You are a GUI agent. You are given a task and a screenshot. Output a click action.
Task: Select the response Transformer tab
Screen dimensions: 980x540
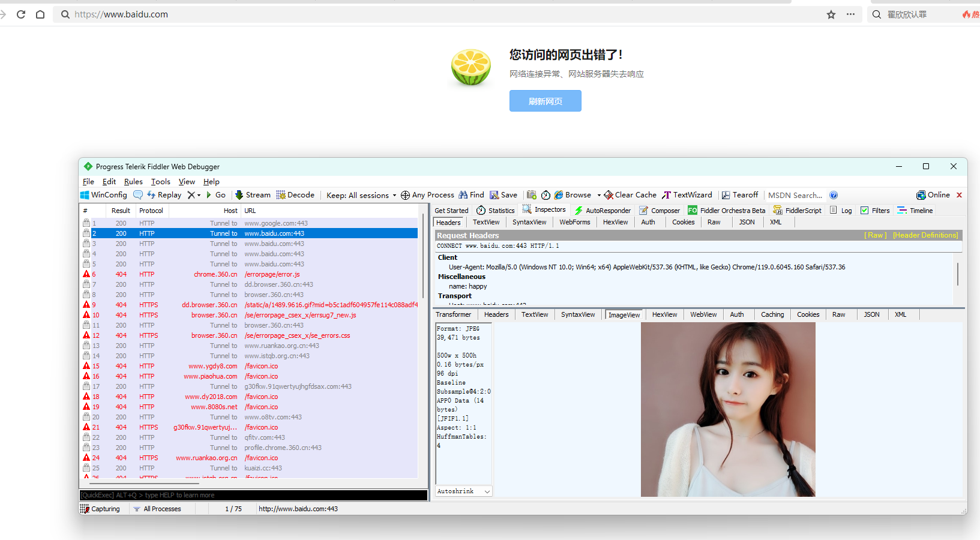point(454,314)
